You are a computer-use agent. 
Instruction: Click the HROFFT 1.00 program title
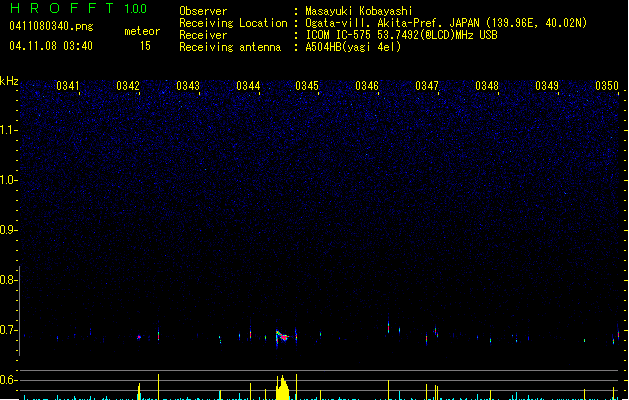coord(79,8)
